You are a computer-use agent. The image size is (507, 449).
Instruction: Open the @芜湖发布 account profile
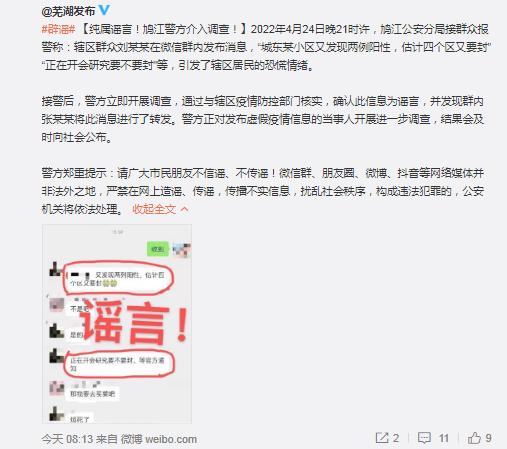[x=68, y=11]
